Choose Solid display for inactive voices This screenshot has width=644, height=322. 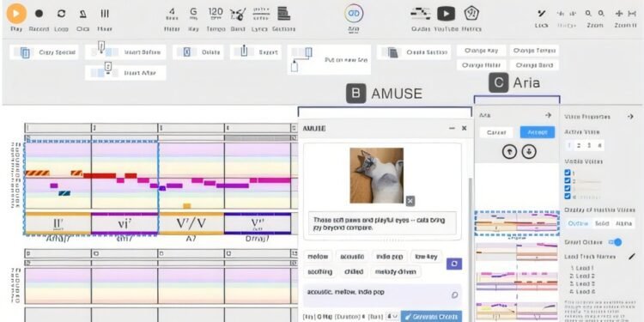(x=601, y=223)
